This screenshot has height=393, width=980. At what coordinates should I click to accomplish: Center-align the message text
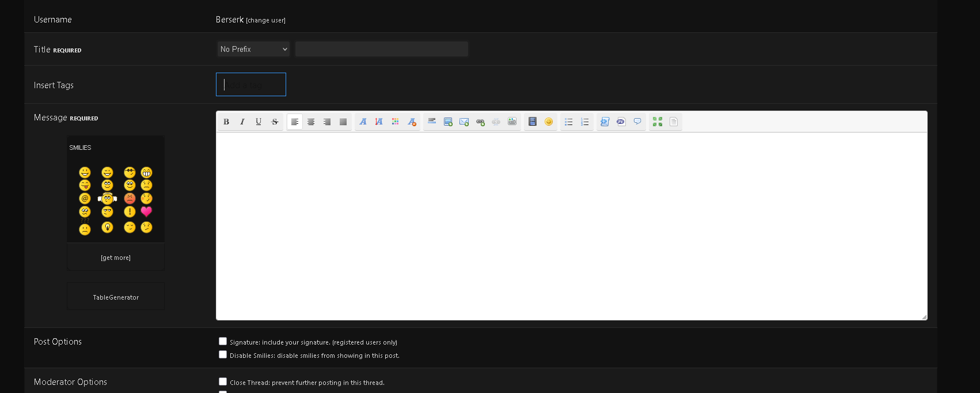(x=311, y=122)
